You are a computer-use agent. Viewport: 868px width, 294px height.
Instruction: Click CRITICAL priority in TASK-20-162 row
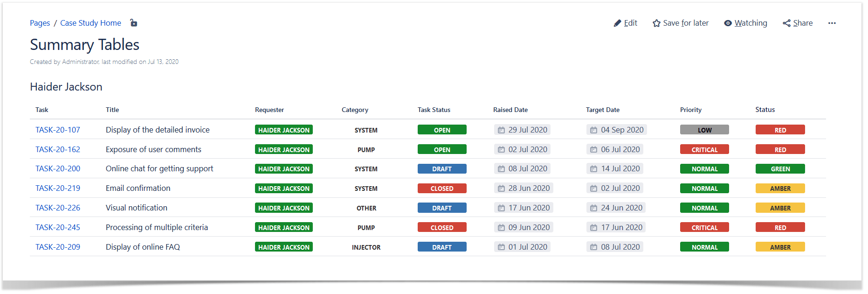tap(704, 149)
